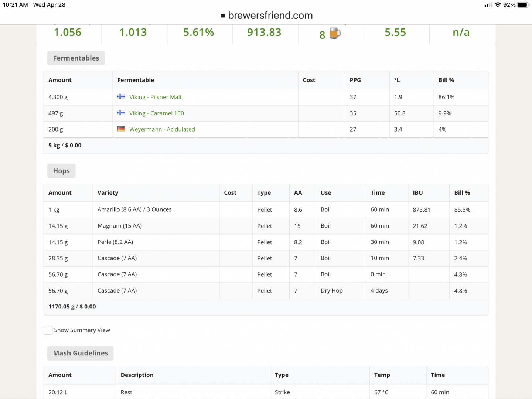Open the Viking - Caramel 100 link
Image resolution: width=532 pixels, height=399 pixels.
pos(157,113)
